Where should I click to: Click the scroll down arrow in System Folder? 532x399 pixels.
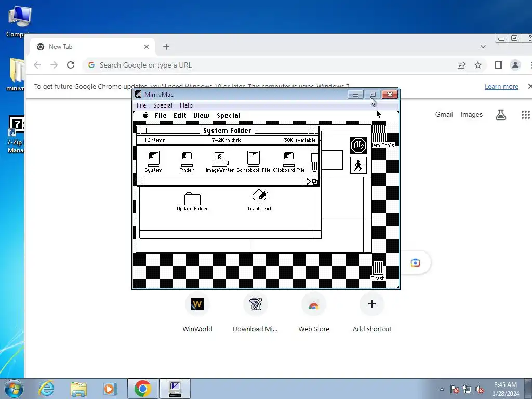(314, 174)
